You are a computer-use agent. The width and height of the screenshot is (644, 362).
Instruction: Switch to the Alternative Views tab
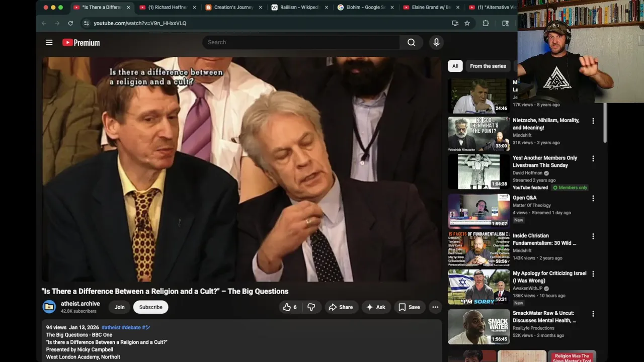pos(492,8)
